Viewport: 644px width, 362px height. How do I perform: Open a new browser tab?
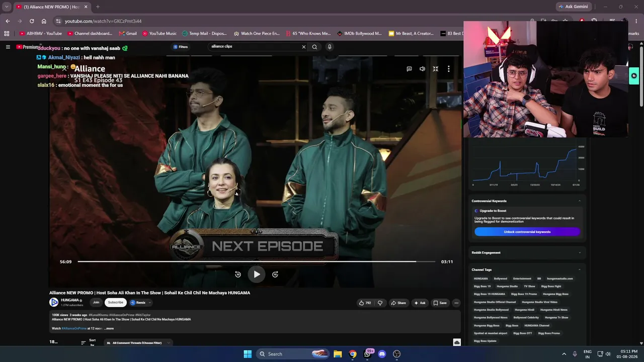coord(98,7)
